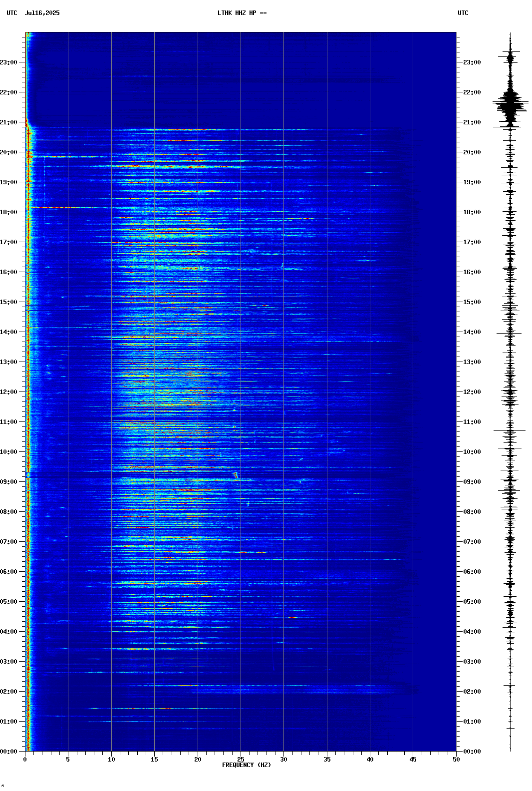Select 09:00 on the left time axis
The image size is (532, 791).
(8, 482)
